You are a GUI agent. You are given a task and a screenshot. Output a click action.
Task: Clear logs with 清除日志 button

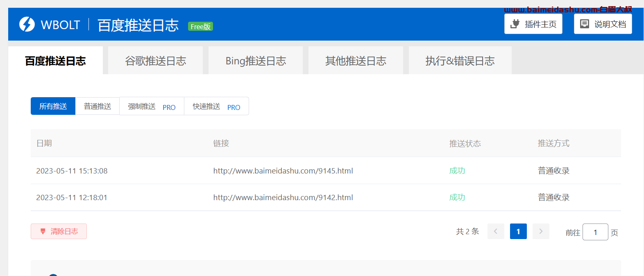tap(59, 231)
